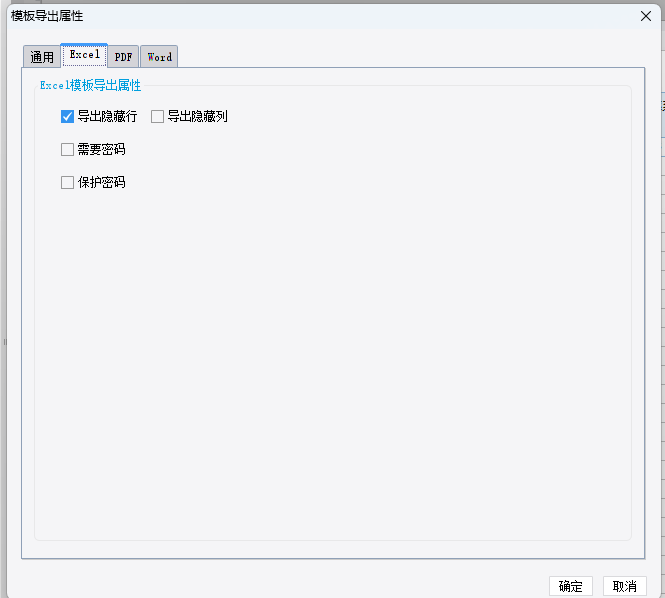Close the 模板导出属性 dialog with X

(646, 16)
